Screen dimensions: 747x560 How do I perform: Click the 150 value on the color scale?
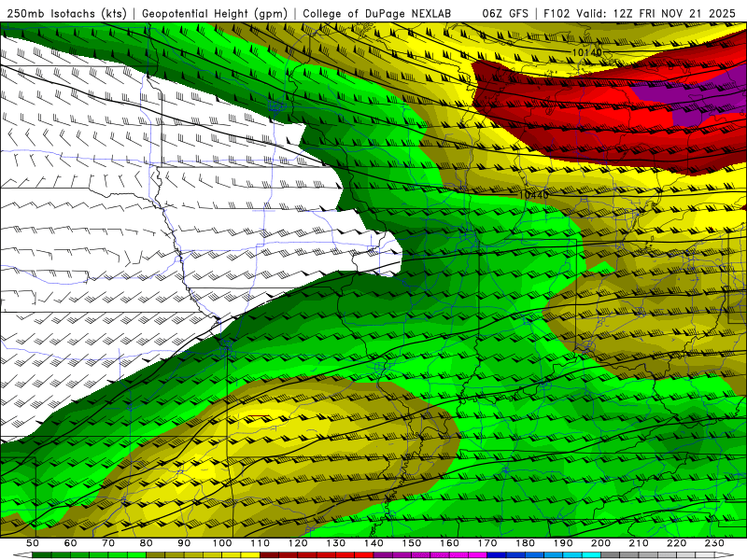coord(412,543)
